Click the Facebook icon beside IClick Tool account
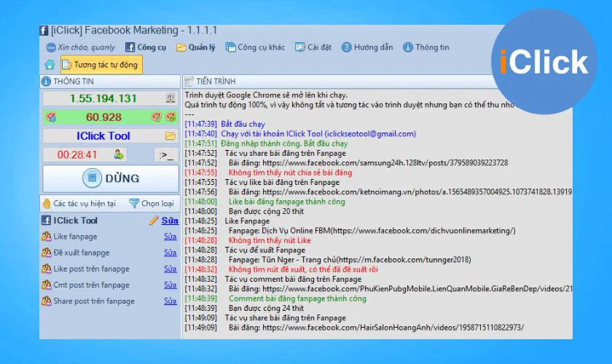The width and height of the screenshot is (612, 364). click(46, 221)
